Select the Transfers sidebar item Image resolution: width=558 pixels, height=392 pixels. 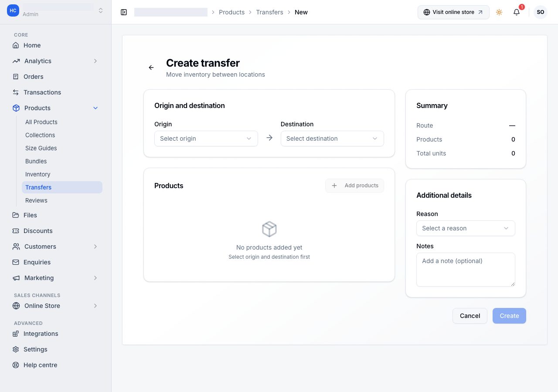click(x=62, y=187)
